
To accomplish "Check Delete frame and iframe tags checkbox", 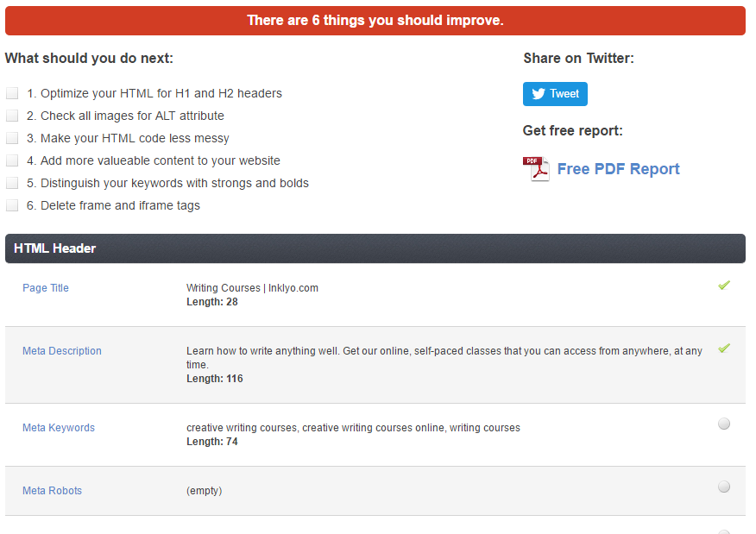I will (x=12, y=205).
